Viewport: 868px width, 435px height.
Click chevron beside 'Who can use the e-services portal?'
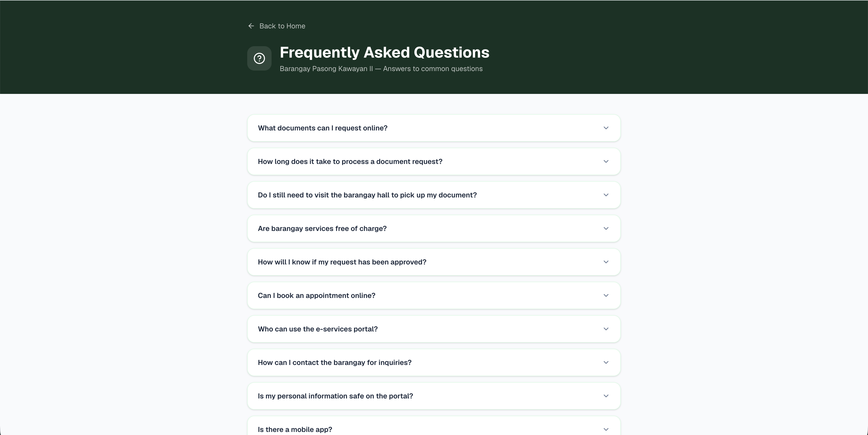pos(606,329)
